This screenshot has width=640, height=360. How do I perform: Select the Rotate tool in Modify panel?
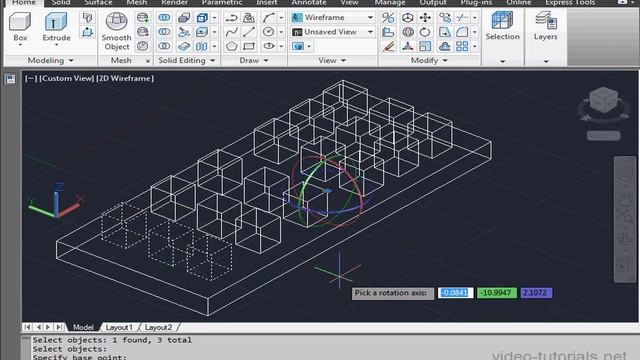(425, 32)
